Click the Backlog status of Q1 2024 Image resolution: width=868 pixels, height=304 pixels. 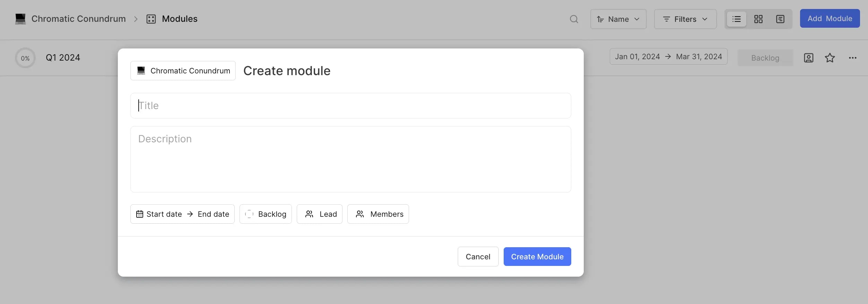pos(765,58)
